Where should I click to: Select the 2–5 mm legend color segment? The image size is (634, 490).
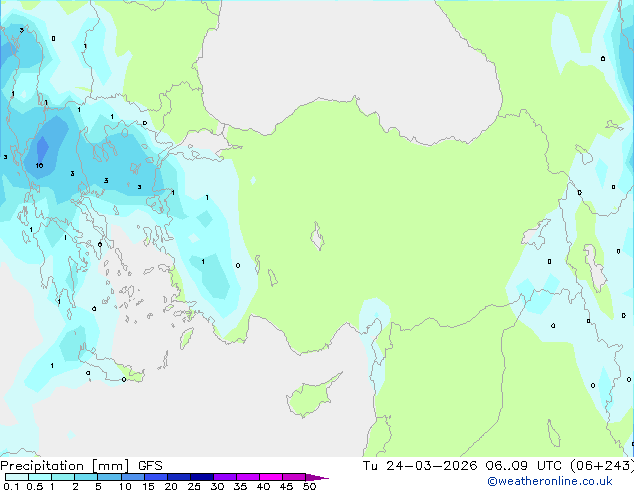[86, 477]
